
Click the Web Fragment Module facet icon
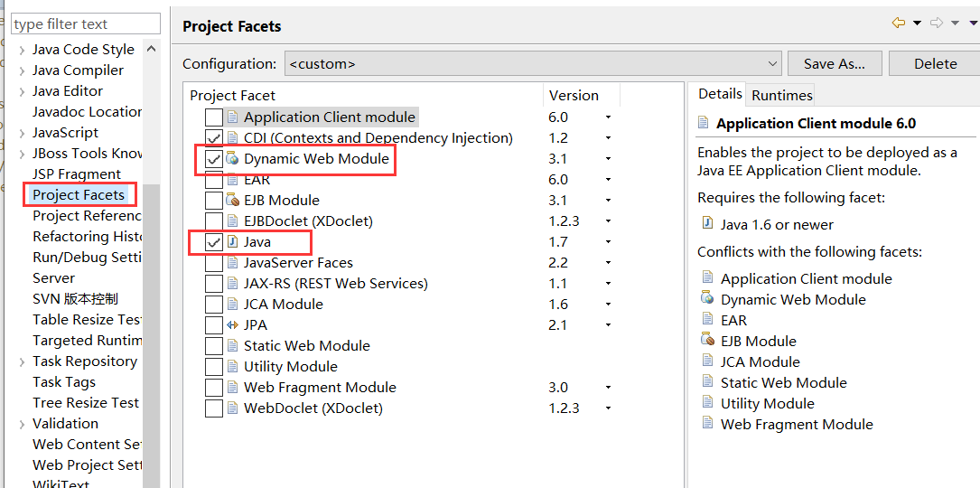(232, 388)
